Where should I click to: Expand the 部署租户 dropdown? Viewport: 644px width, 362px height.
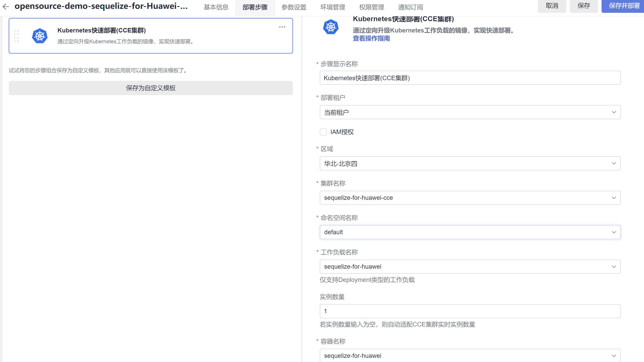(470, 112)
